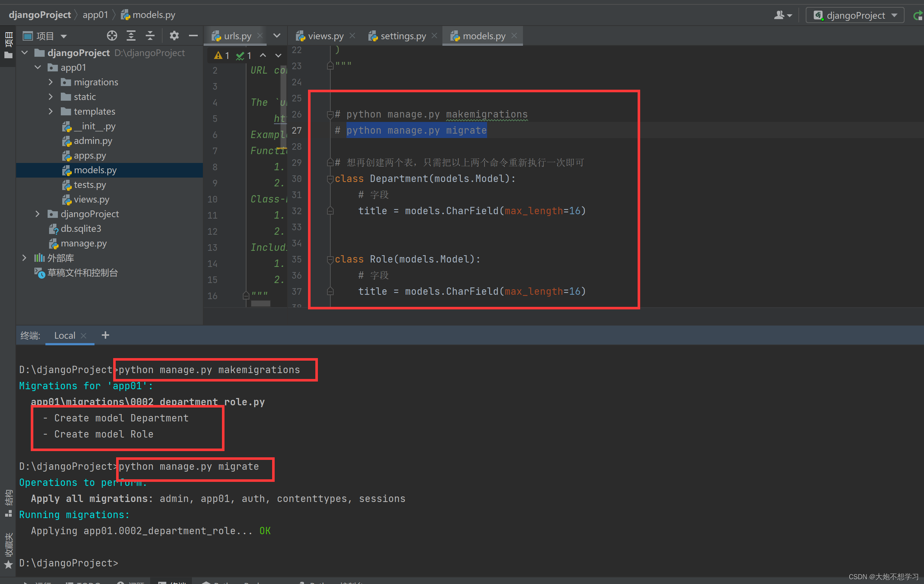
Task: Go to next highlighted error arrow
Action: (278, 56)
